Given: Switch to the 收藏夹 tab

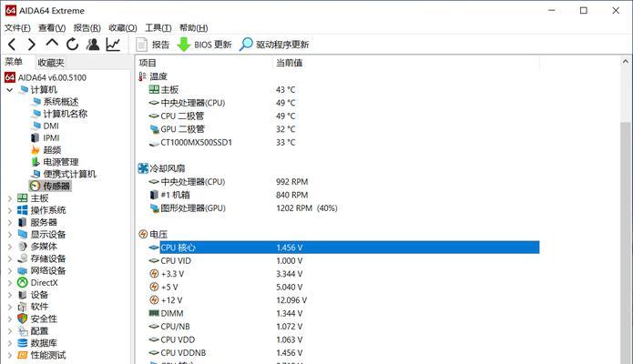Looking at the screenshot, I should (51, 63).
